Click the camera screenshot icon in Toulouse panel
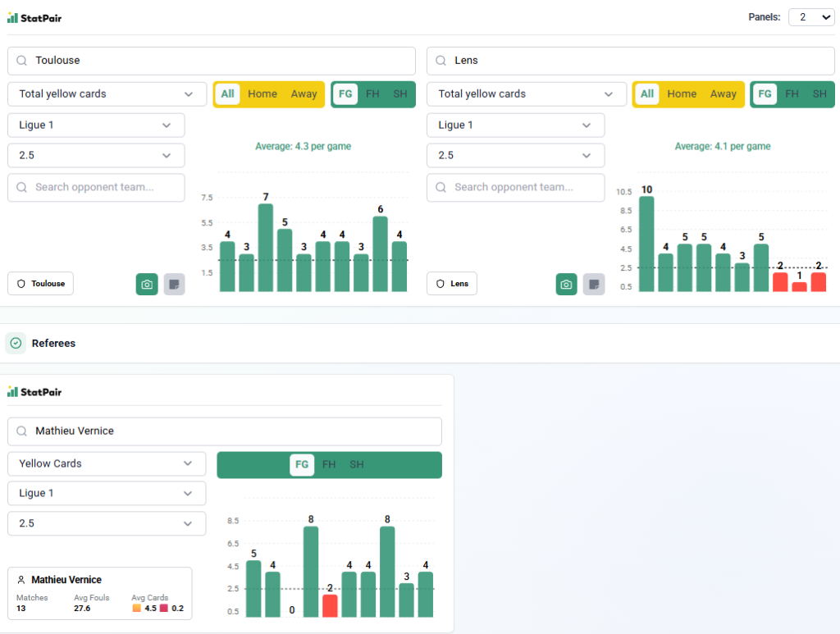The width and height of the screenshot is (840, 634). click(x=147, y=284)
